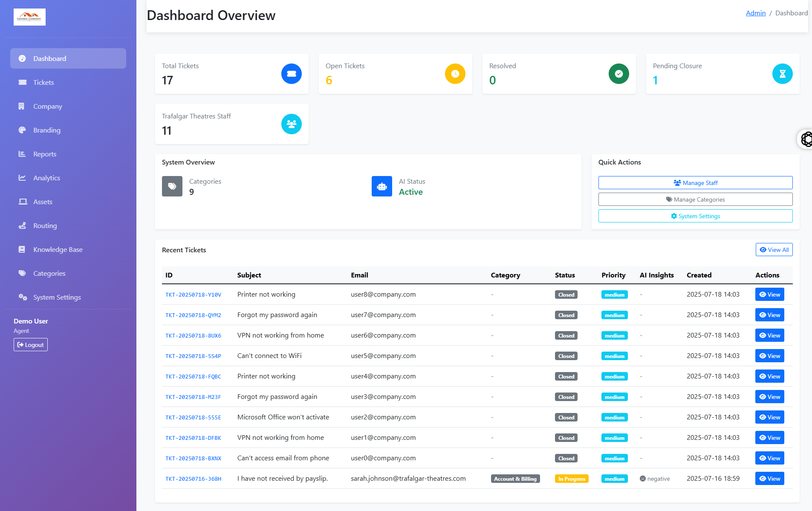Image resolution: width=812 pixels, height=511 pixels.
Task: Click the Total Tickets ticket icon
Action: [292, 74]
